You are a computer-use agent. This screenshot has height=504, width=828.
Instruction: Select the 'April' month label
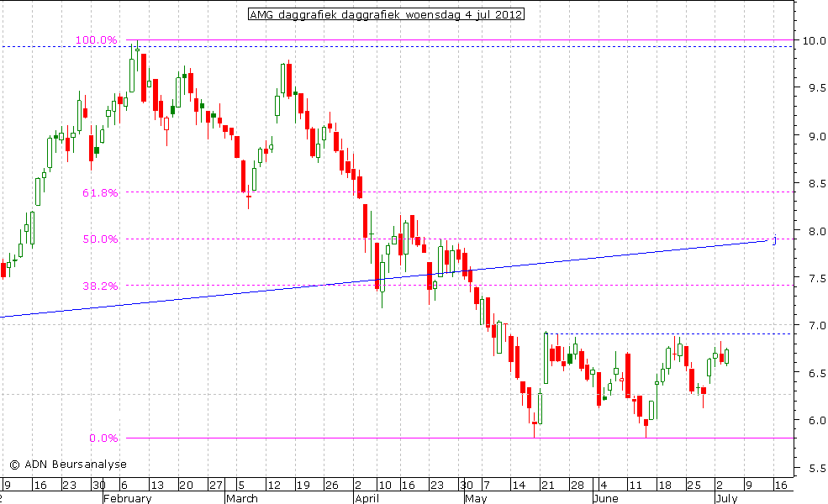[x=367, y=498]
